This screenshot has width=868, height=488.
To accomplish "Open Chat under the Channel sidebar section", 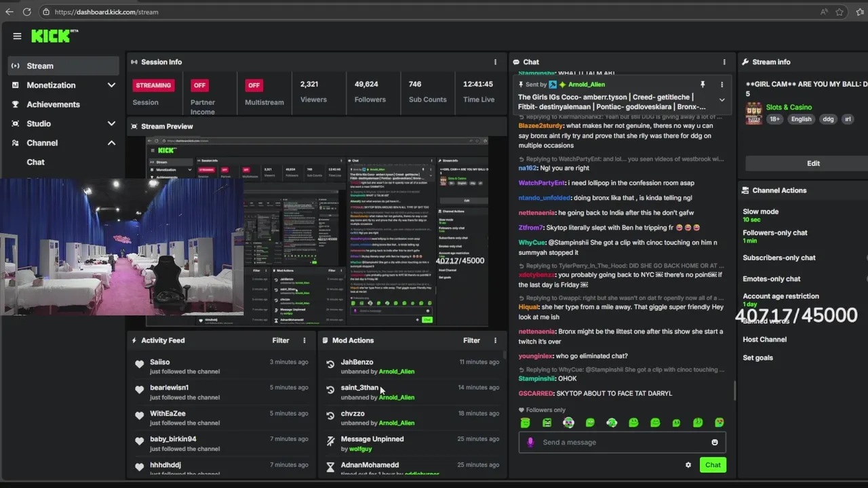I will (x=36, y=162).
